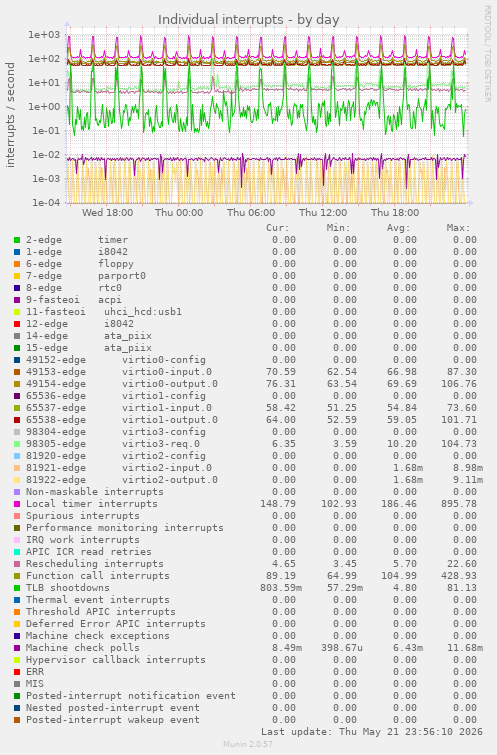Click the Munin 2.0.57 footer text

point(248,744)
